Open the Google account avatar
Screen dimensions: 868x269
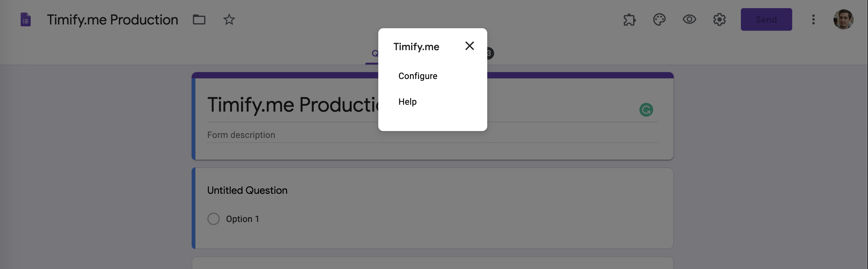(843, 19)
